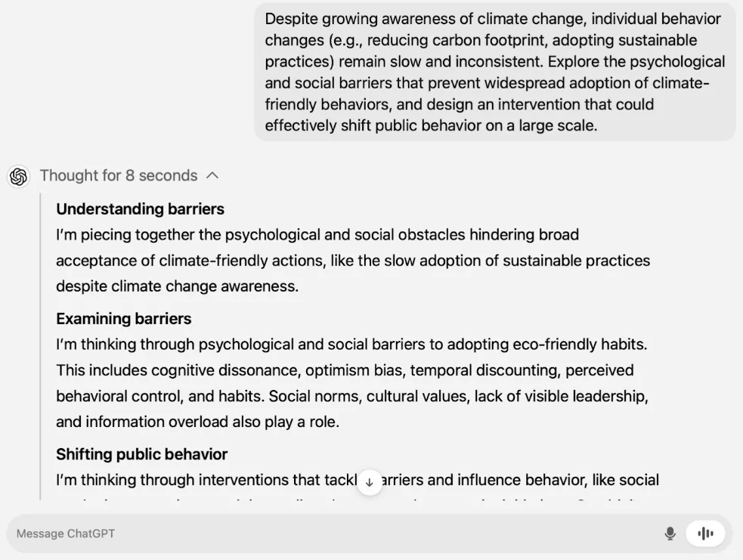Select the 'Examining barriers' heading

coord(124,319)
